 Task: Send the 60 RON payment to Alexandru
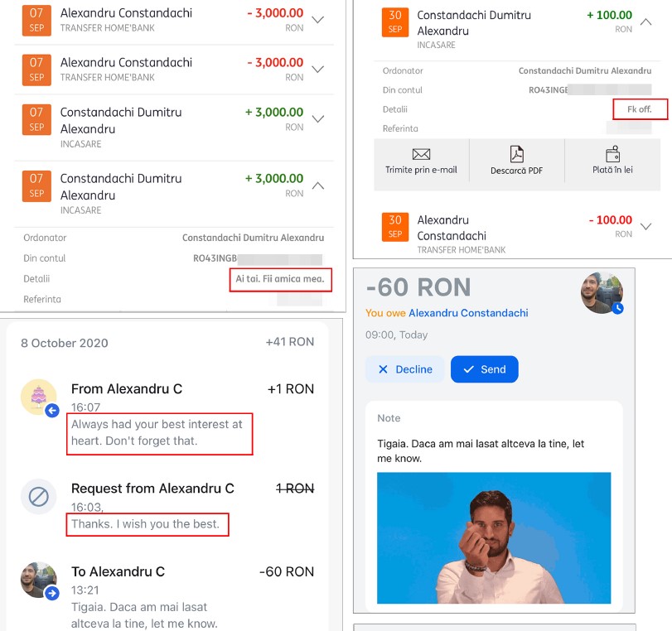tap(484, 369)
